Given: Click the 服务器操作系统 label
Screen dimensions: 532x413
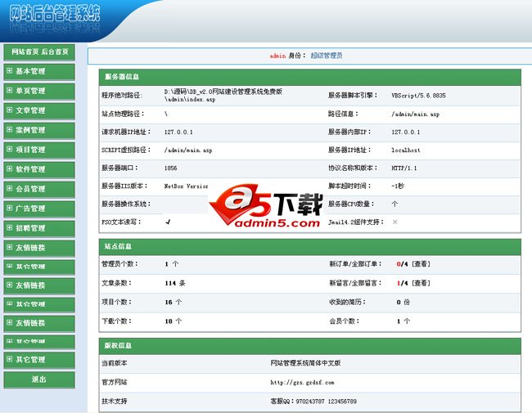Looking at the screenshot, I should (126, 204).
